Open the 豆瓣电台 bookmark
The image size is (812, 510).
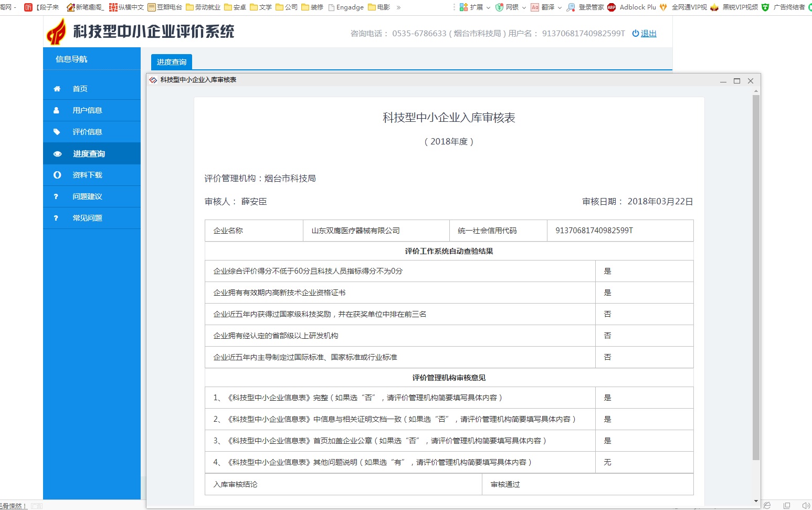166,7
